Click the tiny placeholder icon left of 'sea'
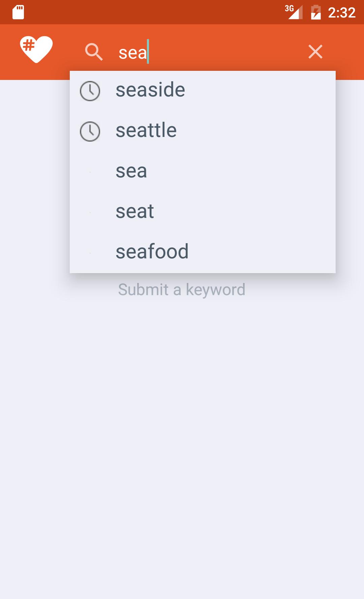This screenshot has width=364, height=599. point(90,172)
